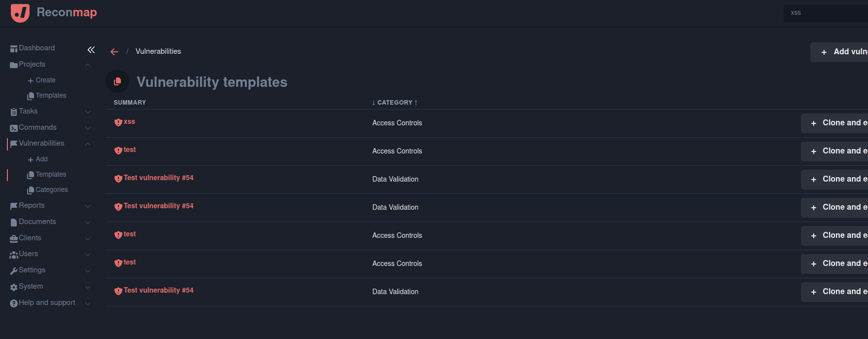Click the Help and support question mark icon
Viewport: 868px width, 339px height.
click(x=14, y=302)
